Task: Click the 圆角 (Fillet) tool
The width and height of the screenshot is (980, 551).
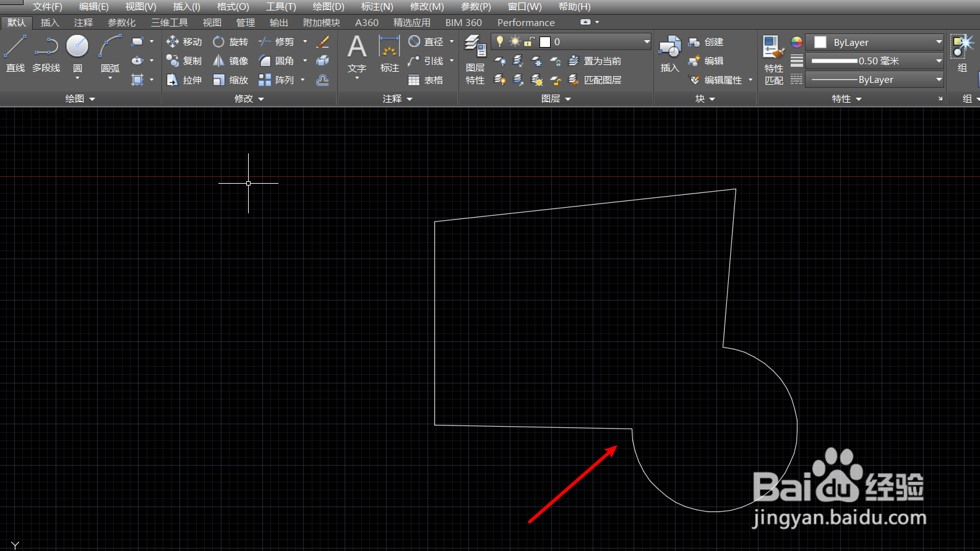Action: 277,61
